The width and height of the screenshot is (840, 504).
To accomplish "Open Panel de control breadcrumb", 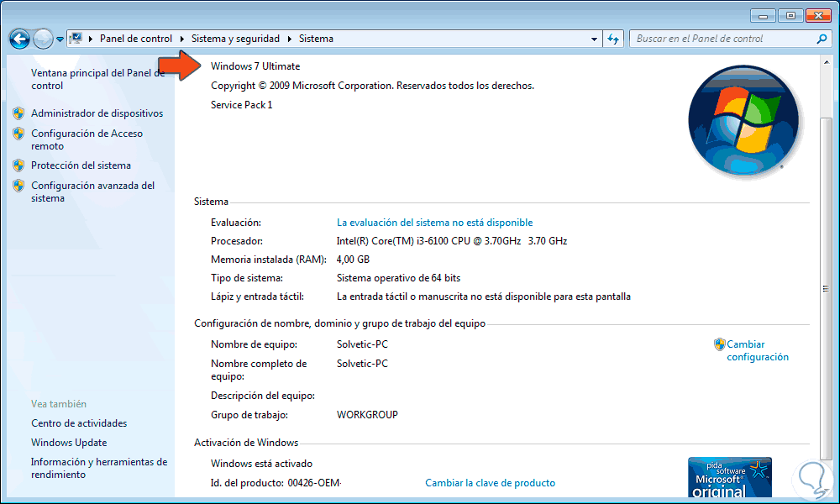I will pos(136,39).
